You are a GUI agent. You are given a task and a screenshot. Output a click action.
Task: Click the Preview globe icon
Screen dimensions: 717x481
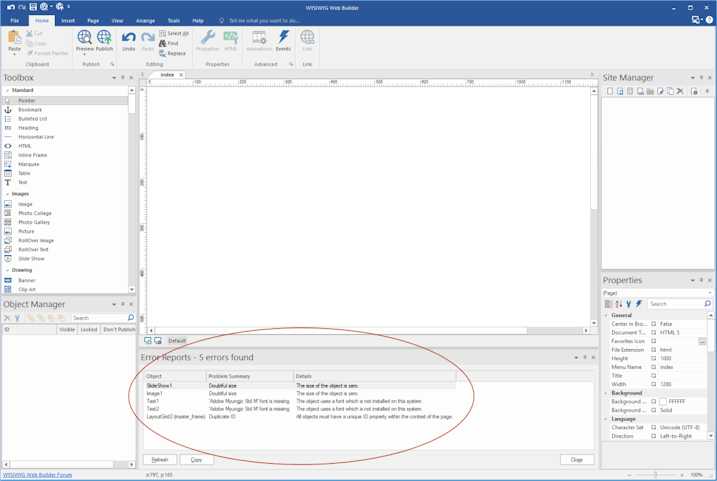[85, 37]
